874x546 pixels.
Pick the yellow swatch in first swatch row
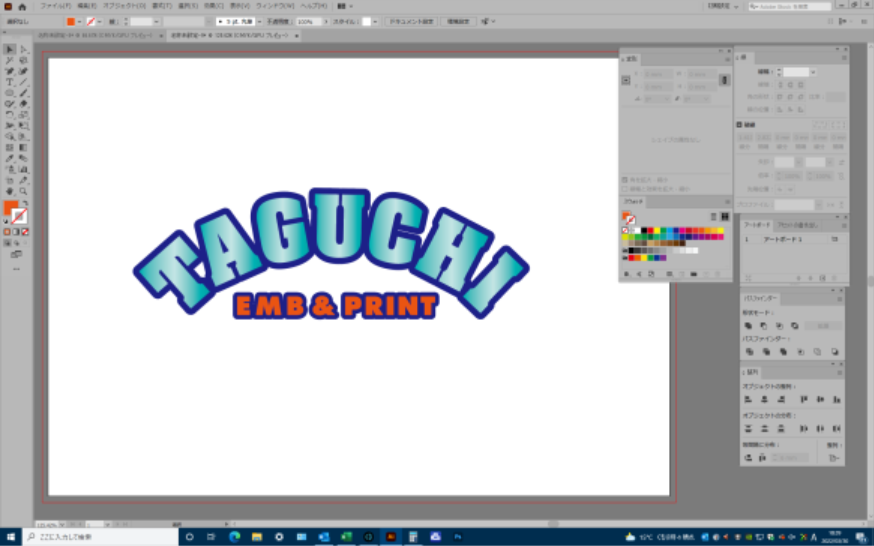pyautogui.click(x=657, y=231)
